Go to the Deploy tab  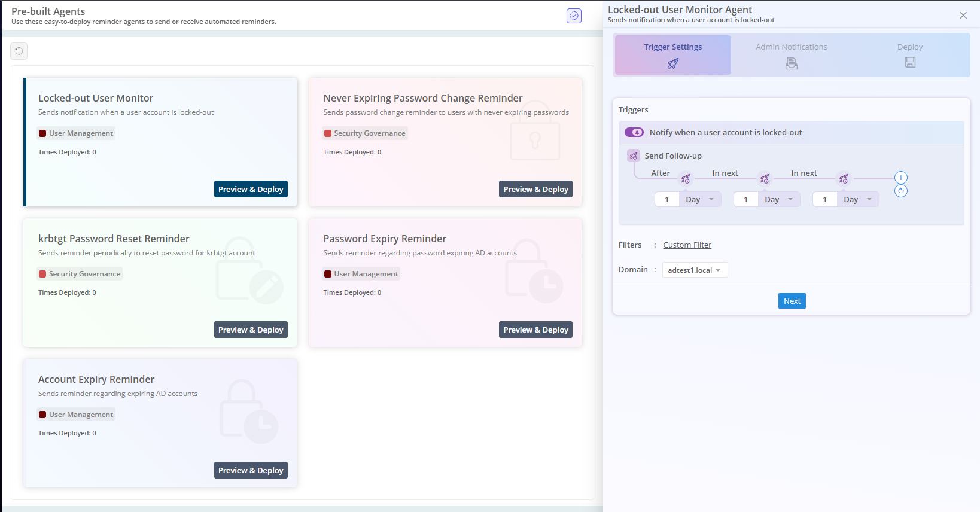(x=909, y=55)
